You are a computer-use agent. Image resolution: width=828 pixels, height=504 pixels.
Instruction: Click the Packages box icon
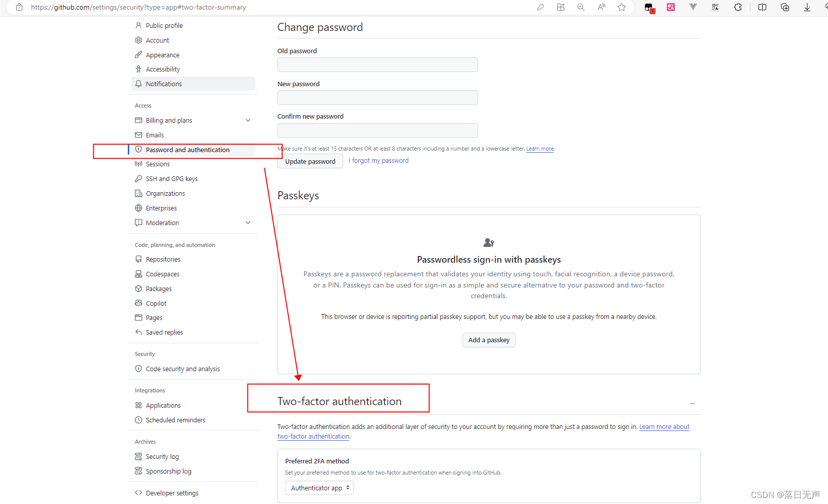[x=138, y=289]
